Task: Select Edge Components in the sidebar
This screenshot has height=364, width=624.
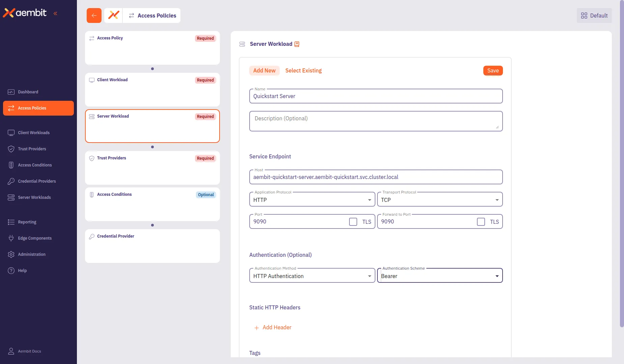Action: (x=35, y=238)
